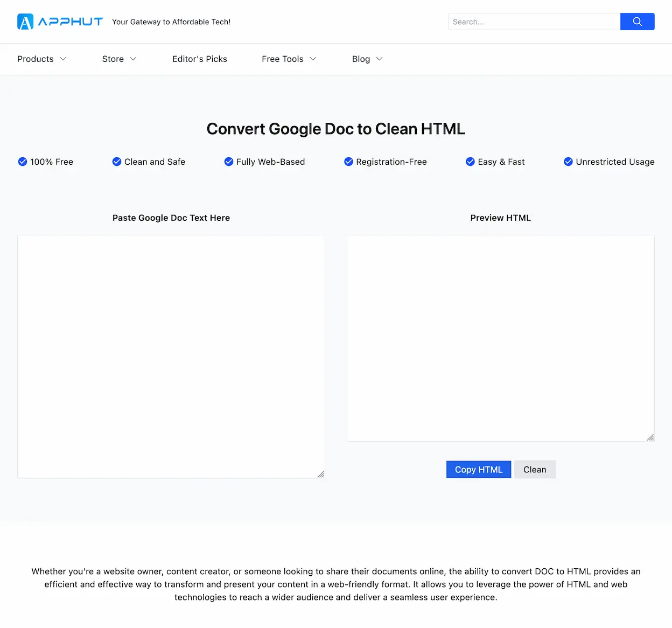Viewport: 672px width, 628px height.
Task: Click the checkmark icon beside Fully Web-Based
Action: pos(229,162)
